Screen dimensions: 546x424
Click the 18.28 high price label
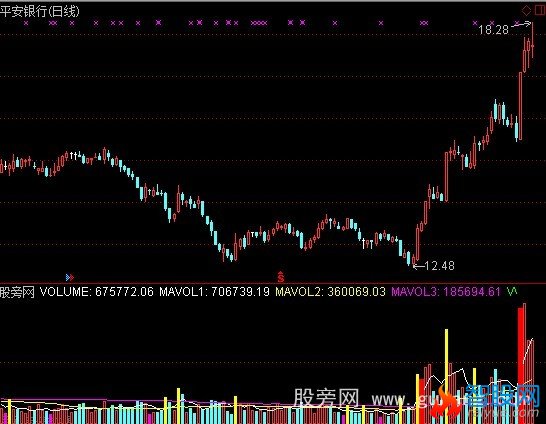tap(493, 30)
